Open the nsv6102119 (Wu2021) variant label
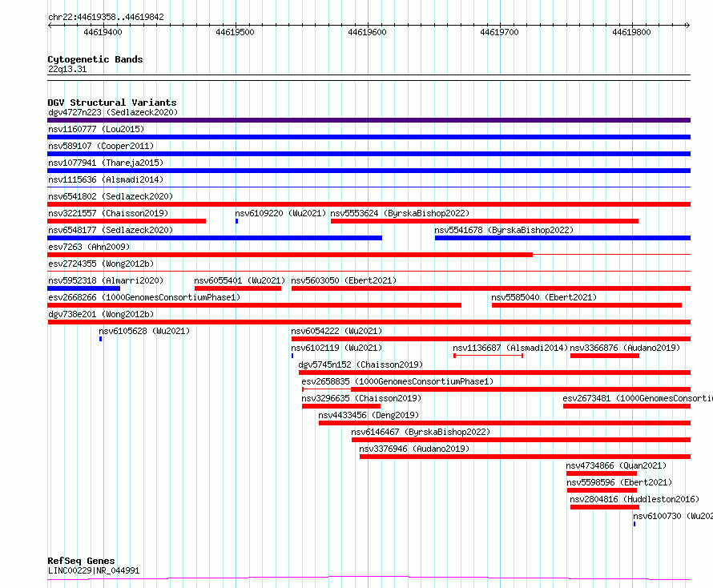Screen dimensions: 713x588 click(336, 348)
